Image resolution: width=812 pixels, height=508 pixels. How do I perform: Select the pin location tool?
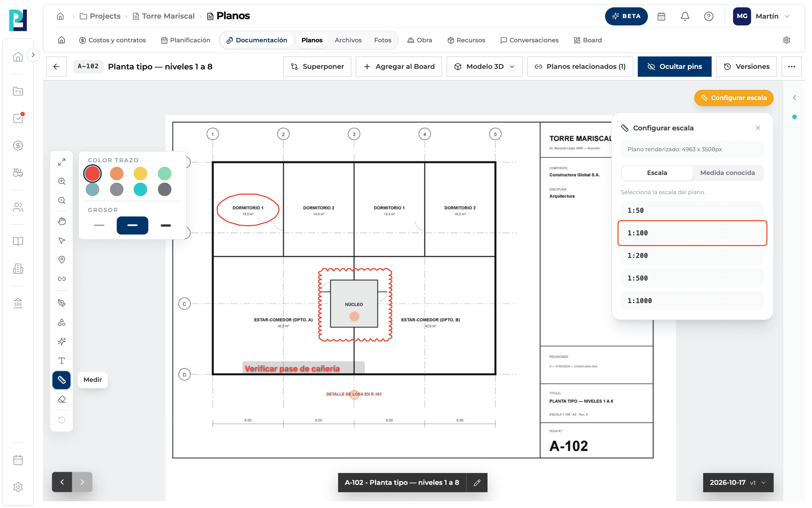click(x=61, y=260)
